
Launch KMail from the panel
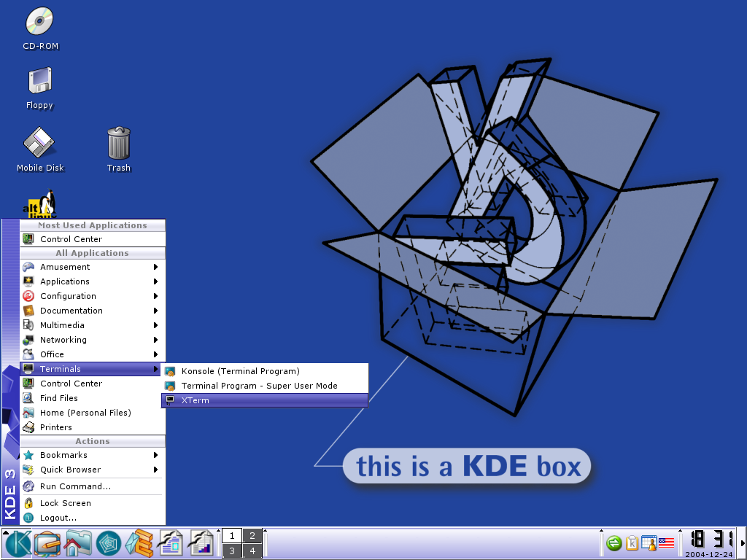[x=139, y=543]
